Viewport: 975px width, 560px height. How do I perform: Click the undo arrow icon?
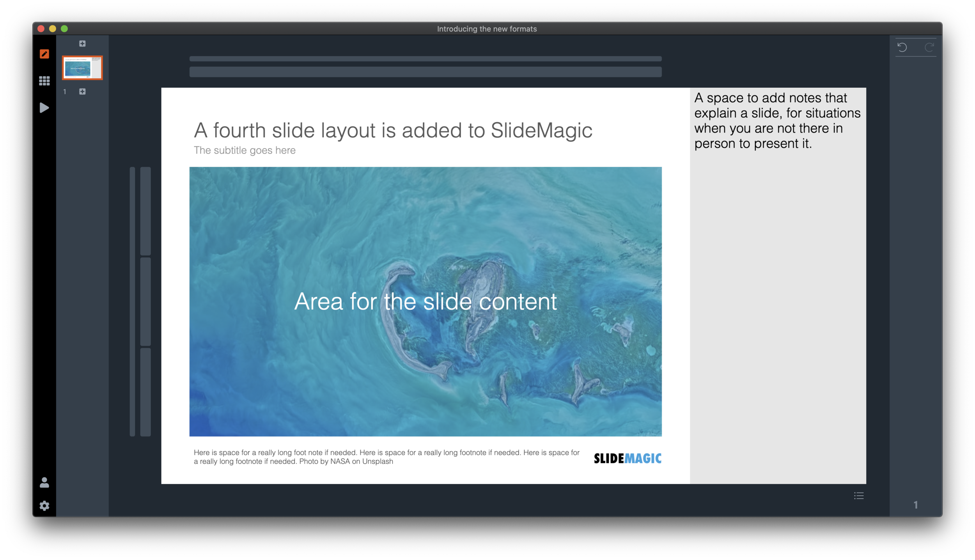point(902,48)
